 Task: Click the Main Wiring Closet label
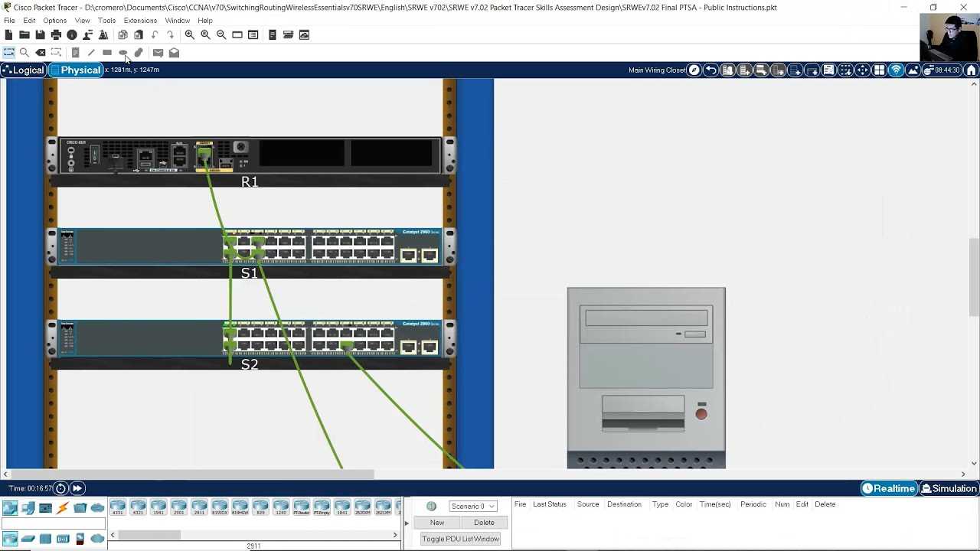point(657,70)
